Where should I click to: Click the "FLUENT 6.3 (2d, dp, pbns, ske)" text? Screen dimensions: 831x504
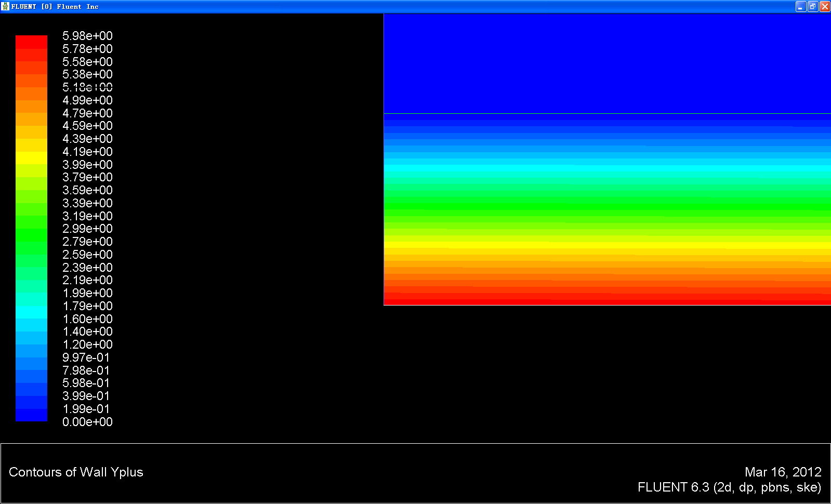click(730, 487)
